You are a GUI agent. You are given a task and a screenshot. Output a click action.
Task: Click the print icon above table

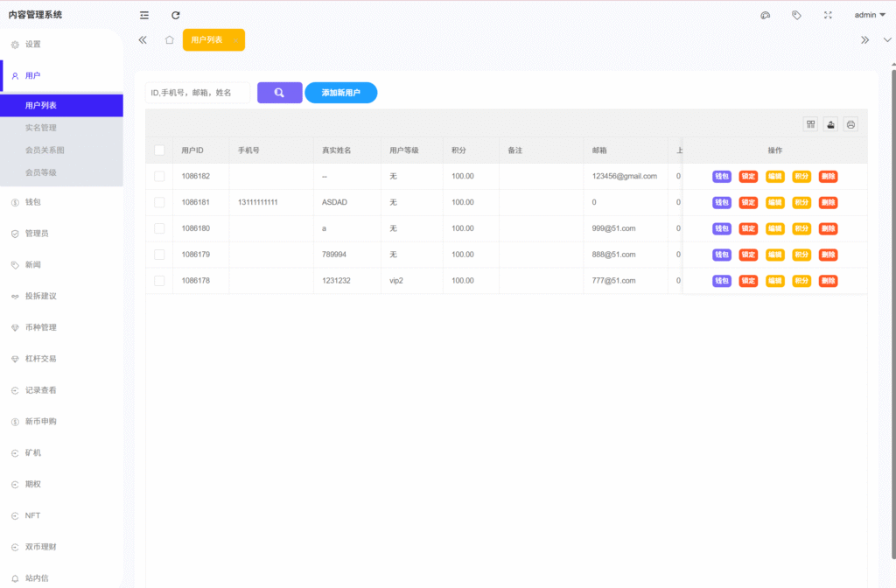pyautogui.click(x=850, y=124)
